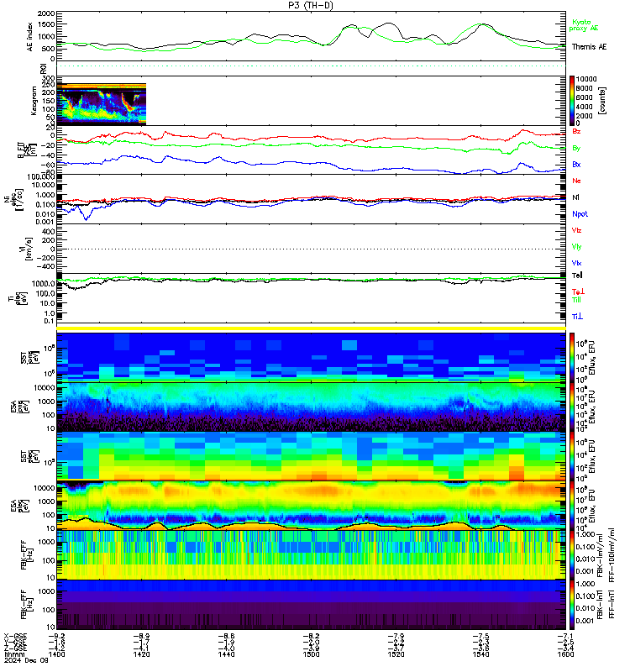Click the FBK-FFF electric field spectrogram panel
This screenshot has width=630, height=672.
click(311, 554)
